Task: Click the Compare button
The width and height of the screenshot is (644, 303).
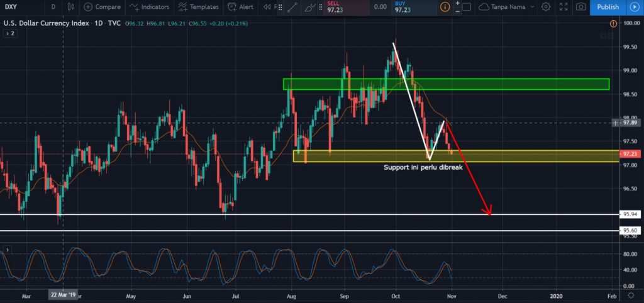Action: click(103, 7)
